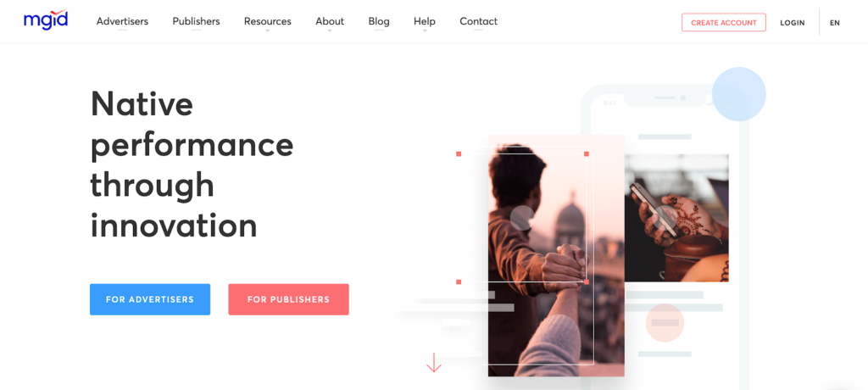Screen dimensions: 868x390
Task: Go to the Advertisers page
Action: (x=122, y=21)
